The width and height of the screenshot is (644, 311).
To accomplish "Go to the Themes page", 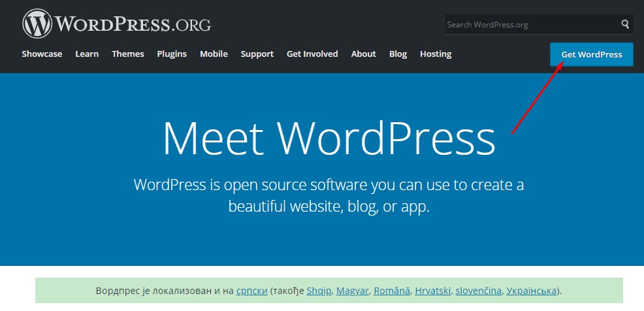I will coord(128,54).
